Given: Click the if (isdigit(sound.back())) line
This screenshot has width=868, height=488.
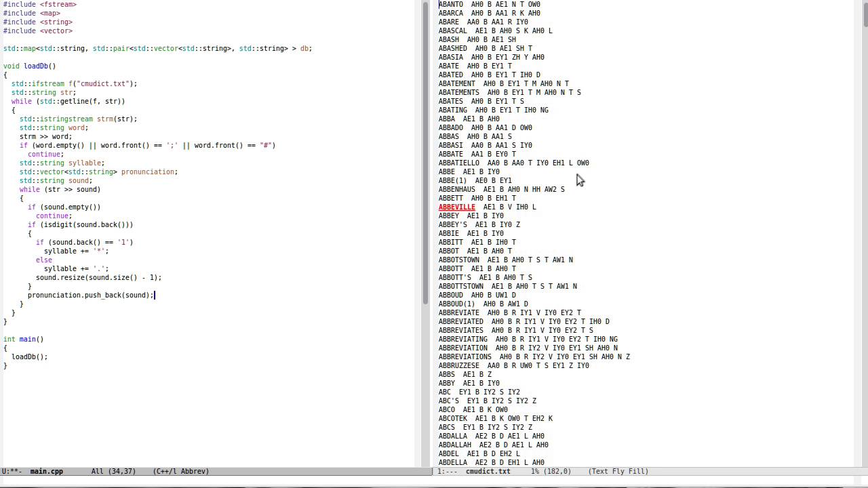Looking at the screenshot, I should pos(81,224).
